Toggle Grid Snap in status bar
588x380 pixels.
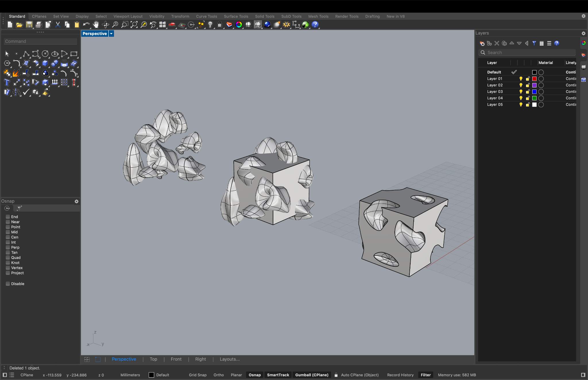198,375
